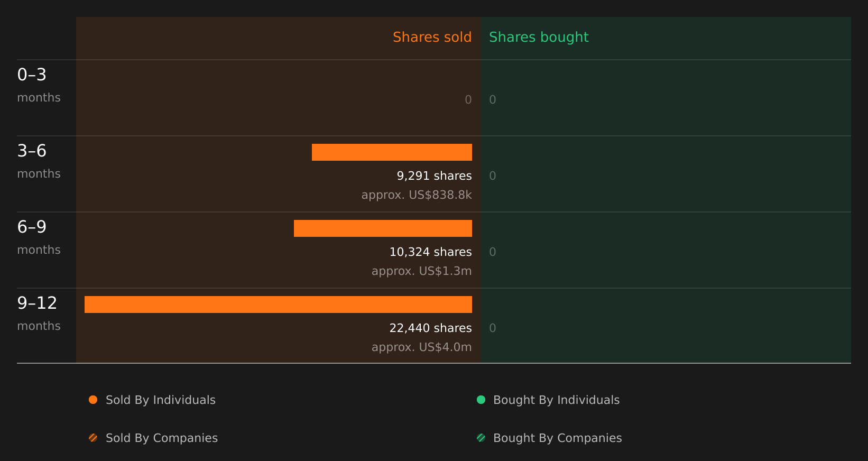Click the 0–3 months row label

tap(39, 85)
